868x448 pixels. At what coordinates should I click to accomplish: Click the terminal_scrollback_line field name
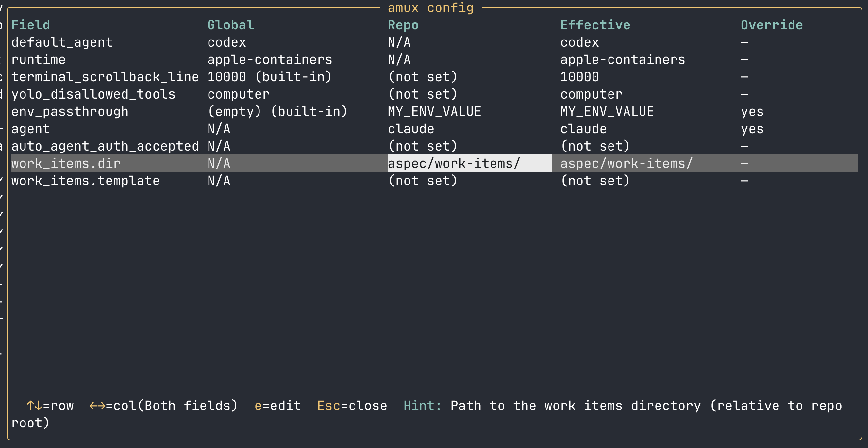click(x=105, y=77)
